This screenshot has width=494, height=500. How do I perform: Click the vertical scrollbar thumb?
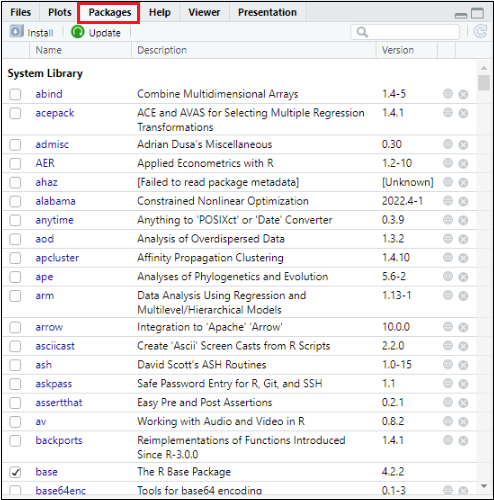point(484,82)
